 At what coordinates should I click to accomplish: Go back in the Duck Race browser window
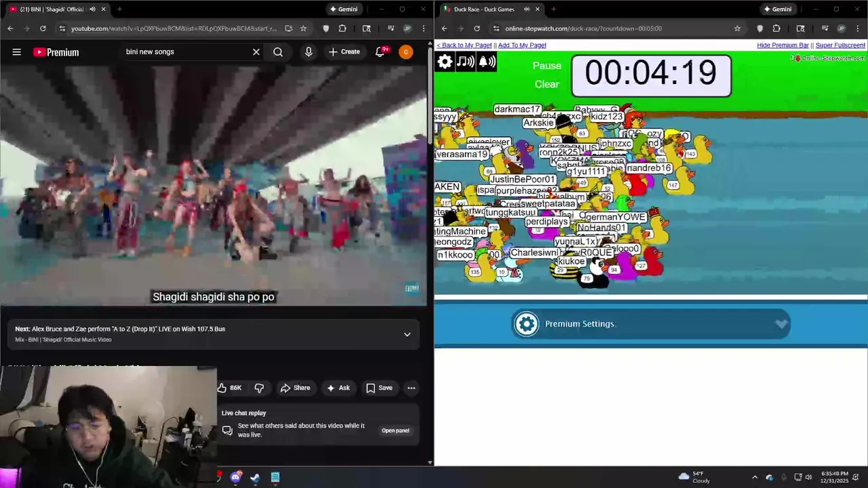pos(444,28)
